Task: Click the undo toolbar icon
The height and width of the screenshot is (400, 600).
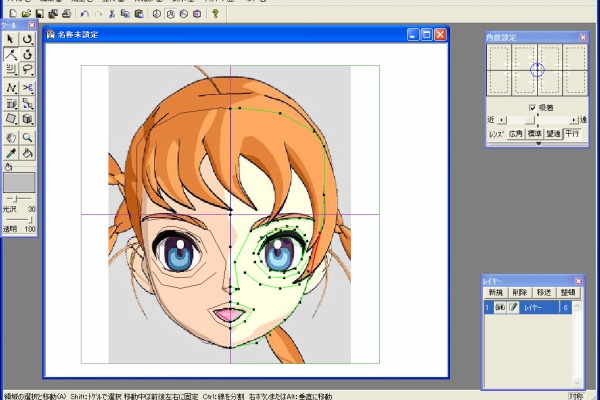Action: (x=84, y=14)
